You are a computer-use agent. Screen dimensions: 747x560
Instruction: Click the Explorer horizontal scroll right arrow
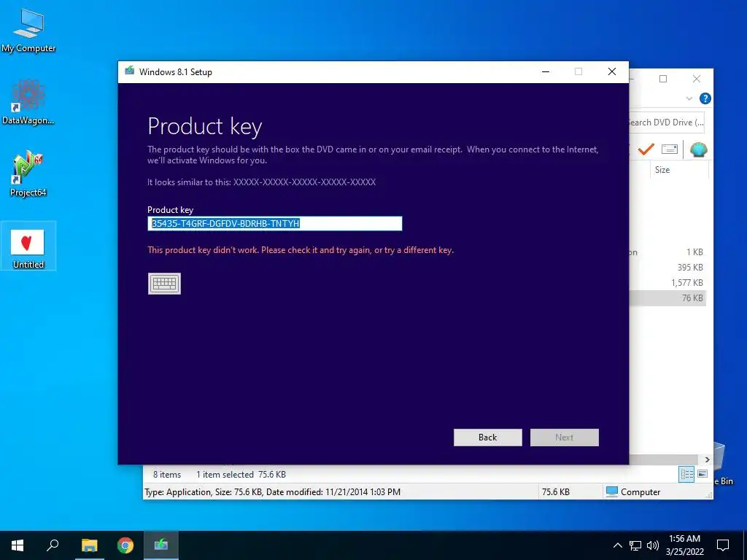(707, 459)
